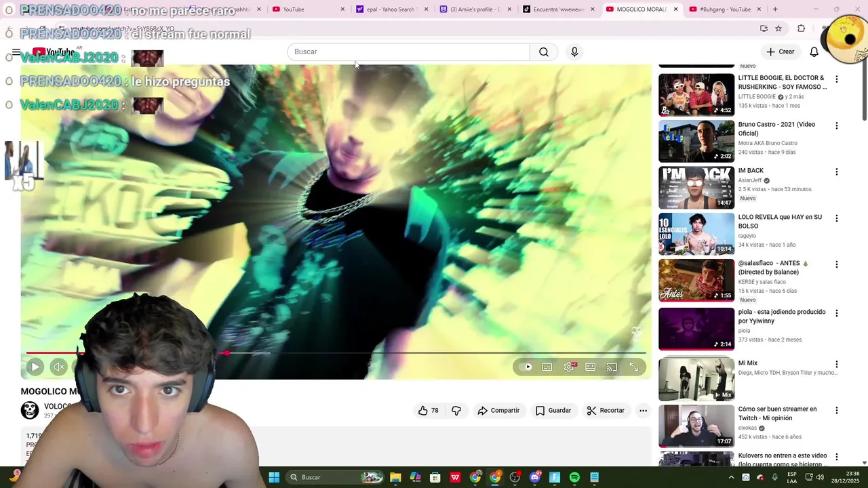Open piola - esta jodiendo video title

(782, 317)
